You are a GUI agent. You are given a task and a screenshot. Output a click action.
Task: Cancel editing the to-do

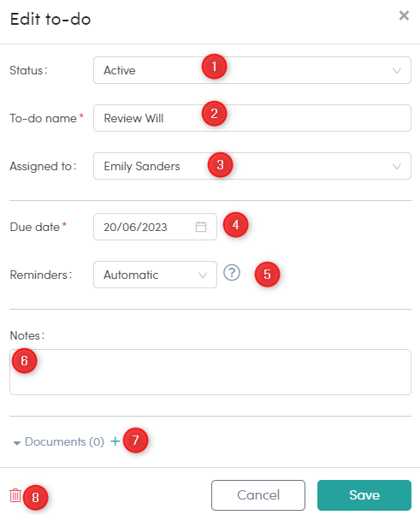pyautogui.click(x=258, y=495)
